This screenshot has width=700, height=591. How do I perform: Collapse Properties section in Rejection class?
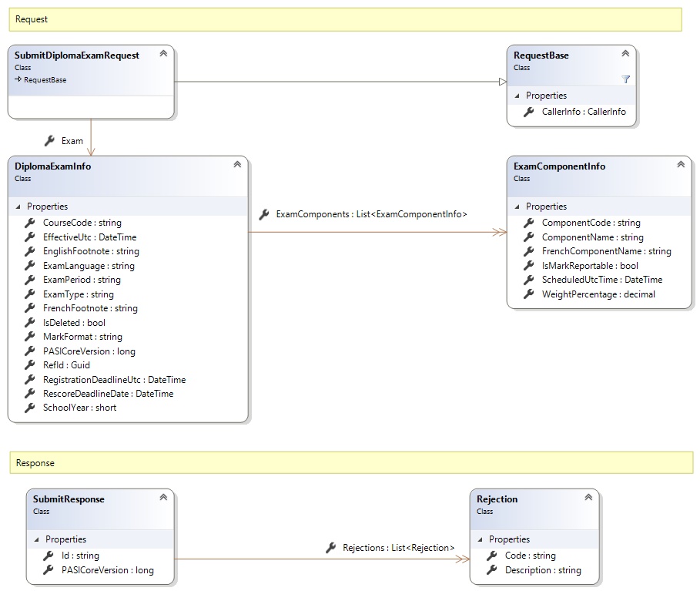pos(481,539)
